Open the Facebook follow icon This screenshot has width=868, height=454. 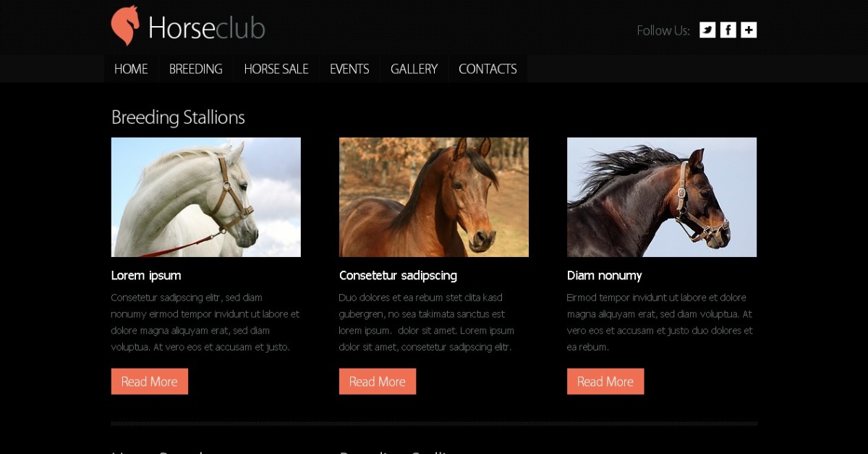coord(728,30)
